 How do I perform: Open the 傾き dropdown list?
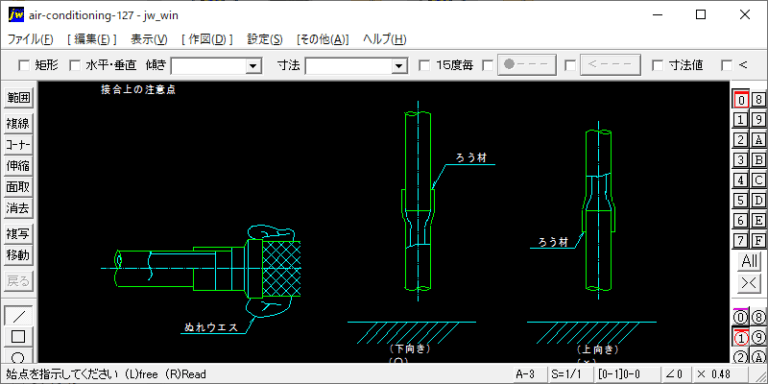point(253,66)
